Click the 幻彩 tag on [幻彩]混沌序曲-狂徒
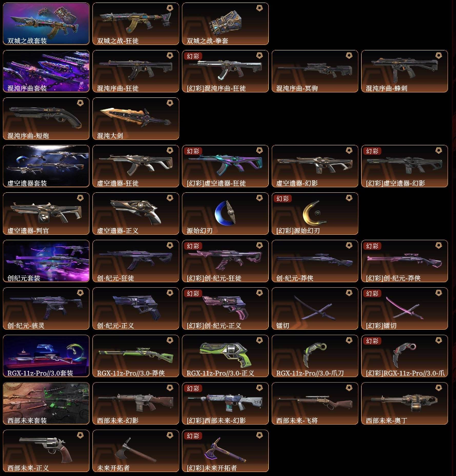The width and height of the screenshot is (456, 476). click(x=193, y=56)
